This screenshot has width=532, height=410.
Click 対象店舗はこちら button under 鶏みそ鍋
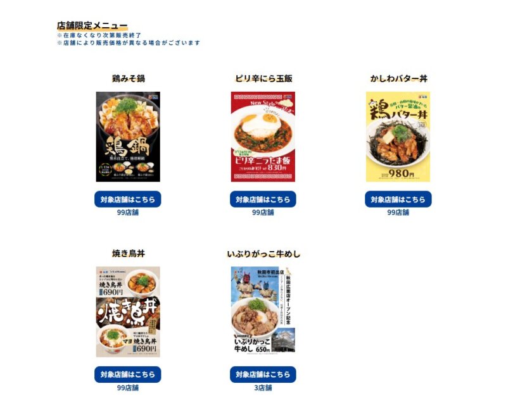tap(128, 199)
